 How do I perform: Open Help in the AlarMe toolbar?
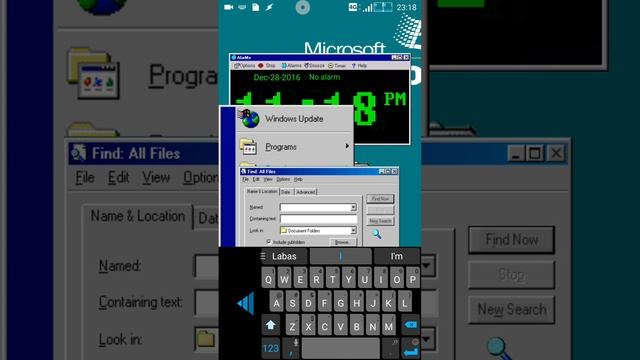click(x=359, y=65)
